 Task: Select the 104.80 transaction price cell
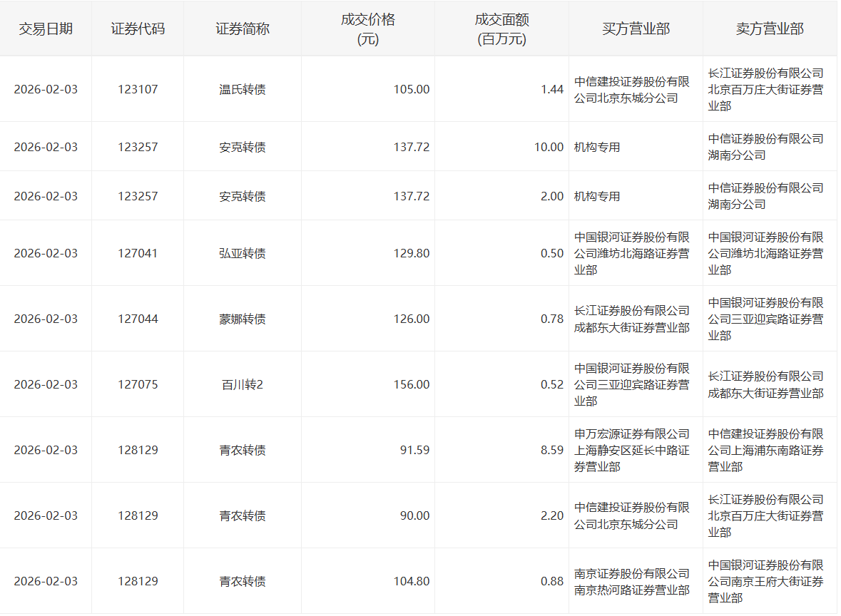pyautogui.click(x=410, y=582)
